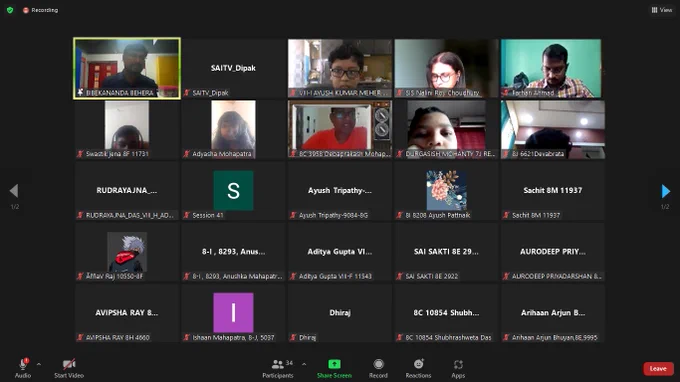The width and height of the screenshot is (680, 382).
Task: Click muted mic icon on Adyasha Mohapatra label
Action: tap(186, 153)
